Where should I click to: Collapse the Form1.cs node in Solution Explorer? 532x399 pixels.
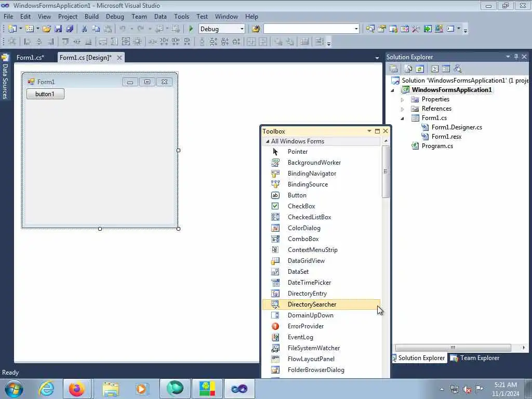tap(403, 118)
